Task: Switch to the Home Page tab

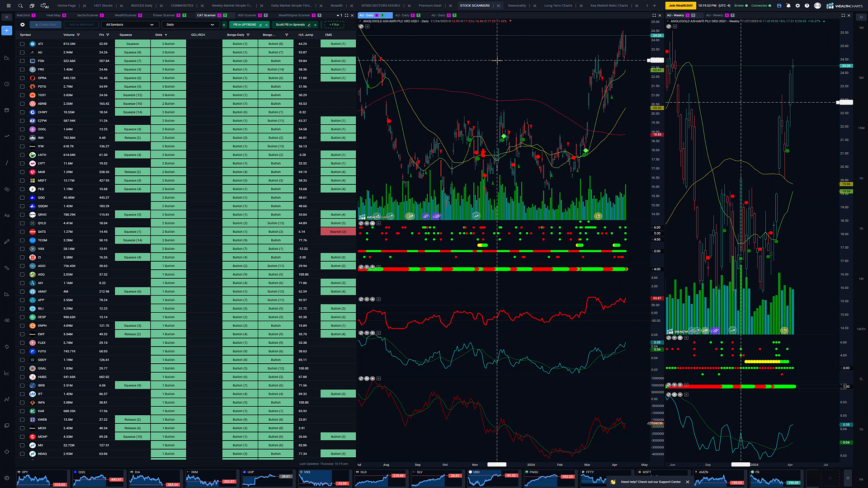Action: [x=66, y=6]
